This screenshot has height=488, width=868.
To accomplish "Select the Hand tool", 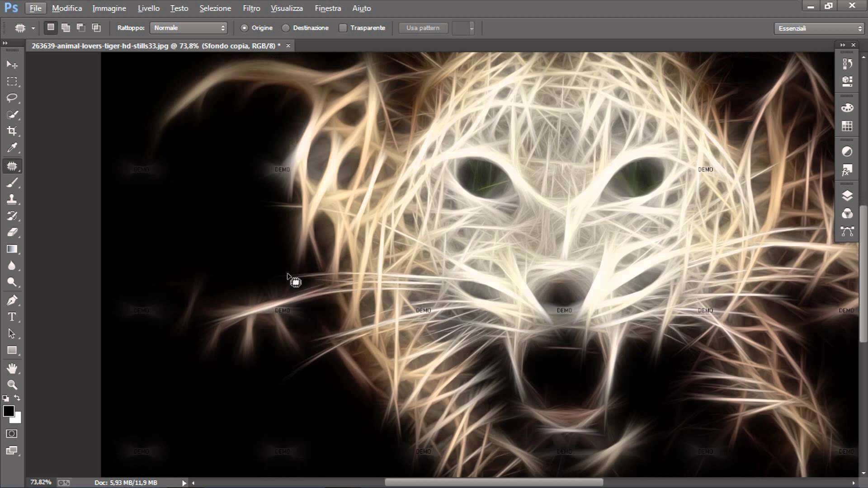I will point(12,368).
